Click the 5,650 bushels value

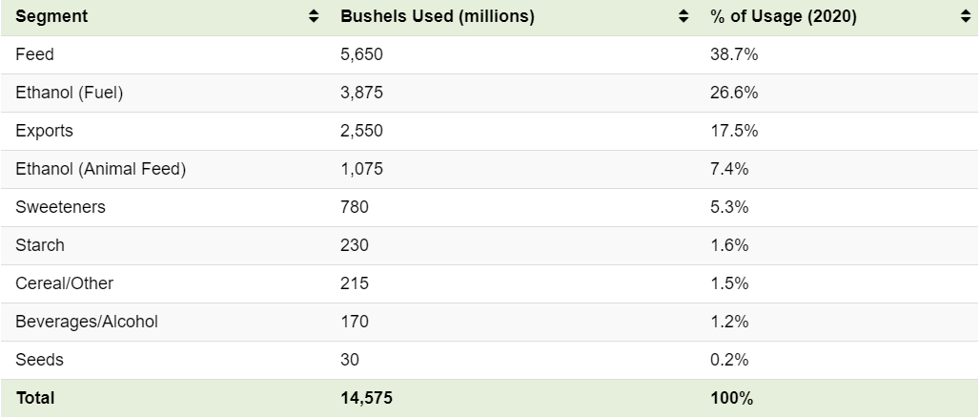coord(362,55)
